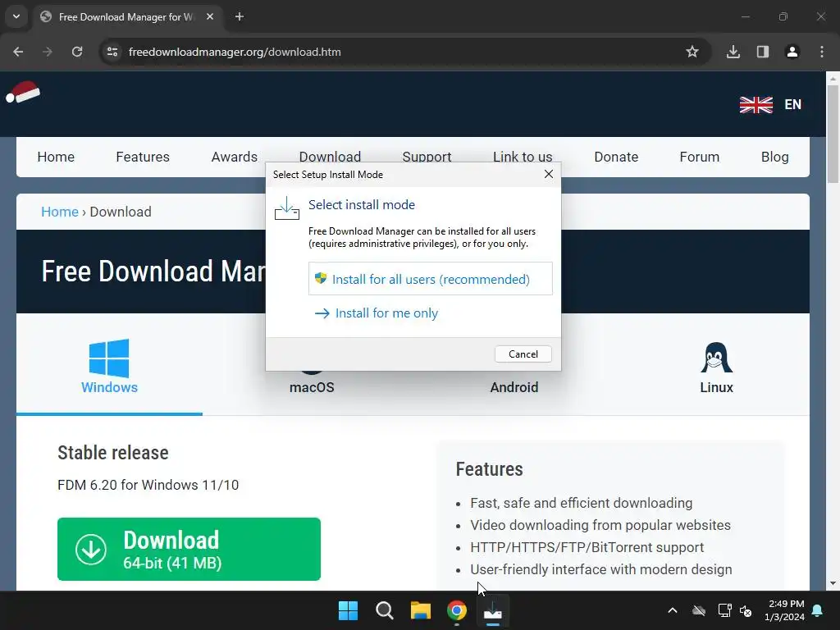Open the Home menu item
This screenshot has width=840, height=630.
coord(56,157)
